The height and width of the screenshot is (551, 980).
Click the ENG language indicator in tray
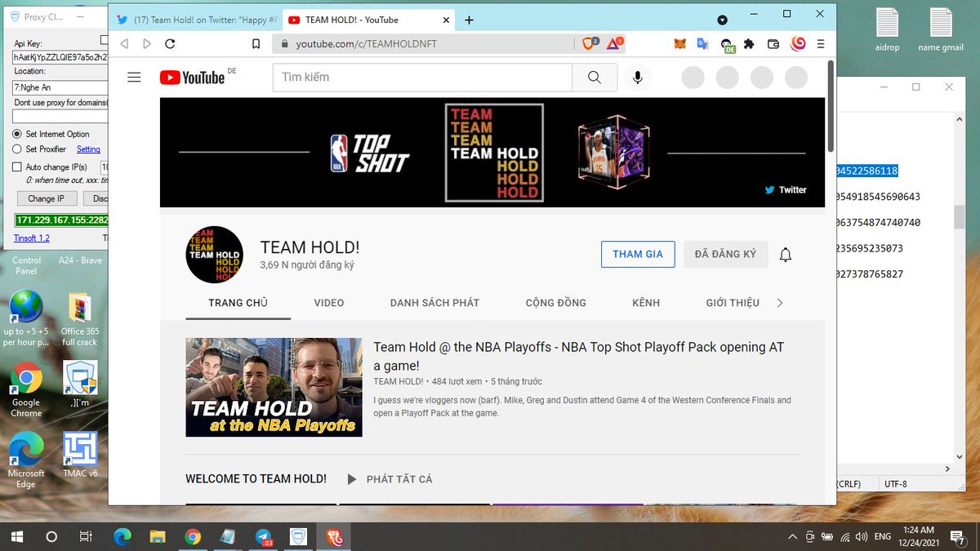tap(883, 537)
